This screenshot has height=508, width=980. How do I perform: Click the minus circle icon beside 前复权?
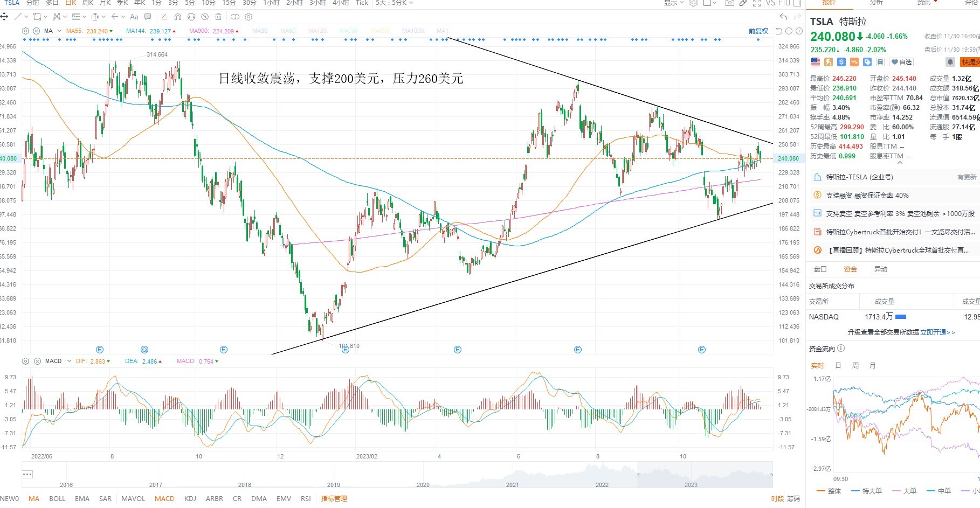click(x=789, y=31)
